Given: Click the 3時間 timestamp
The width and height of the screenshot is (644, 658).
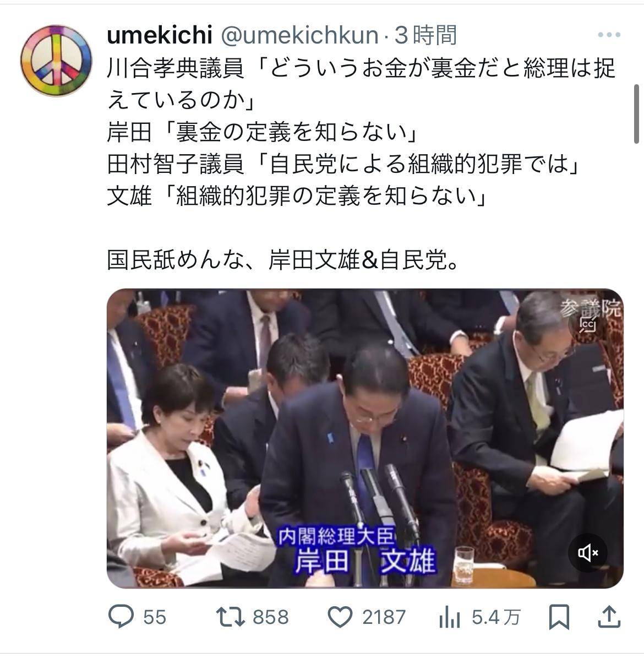Looking at the screenshot, I should 425,35.
